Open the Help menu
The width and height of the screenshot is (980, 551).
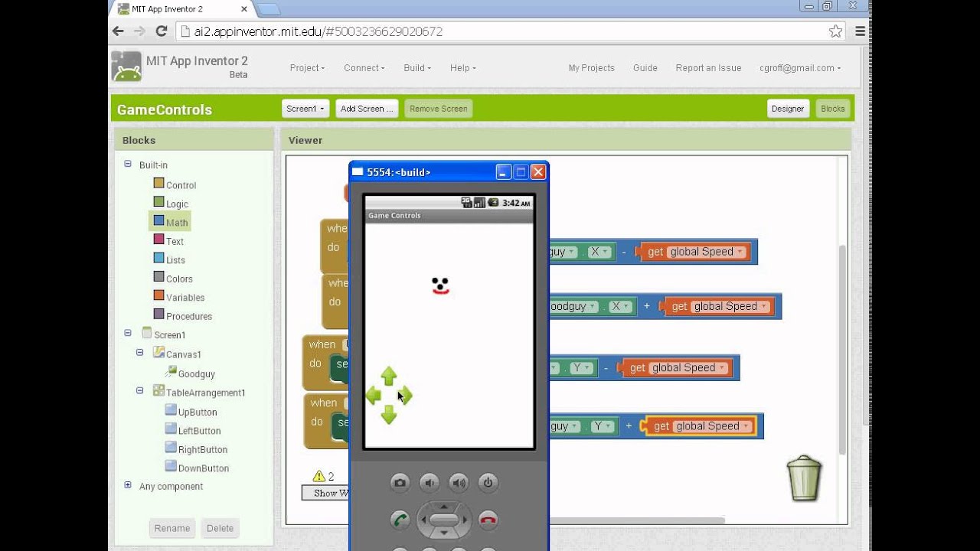click(x=463, y=68)
